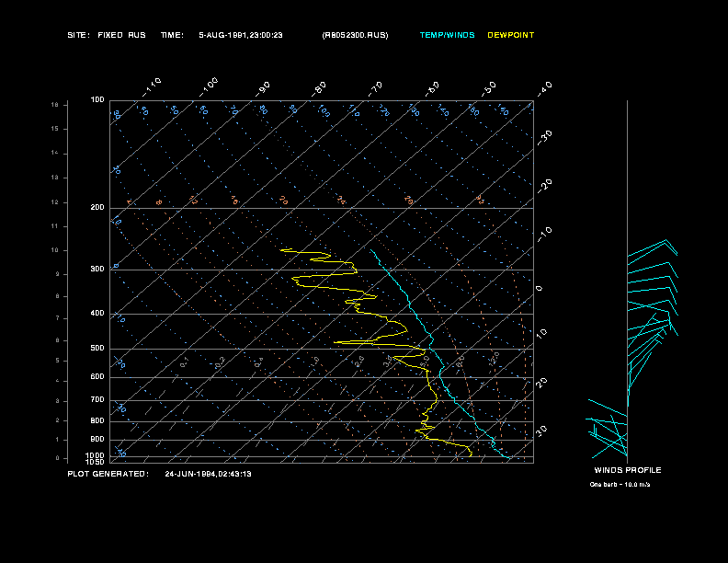Viewport: 728px width, 563px height.
Task: Select the 5-AUG-1991,23:00:23 timestamp
Action: click(x=241, y=35)
